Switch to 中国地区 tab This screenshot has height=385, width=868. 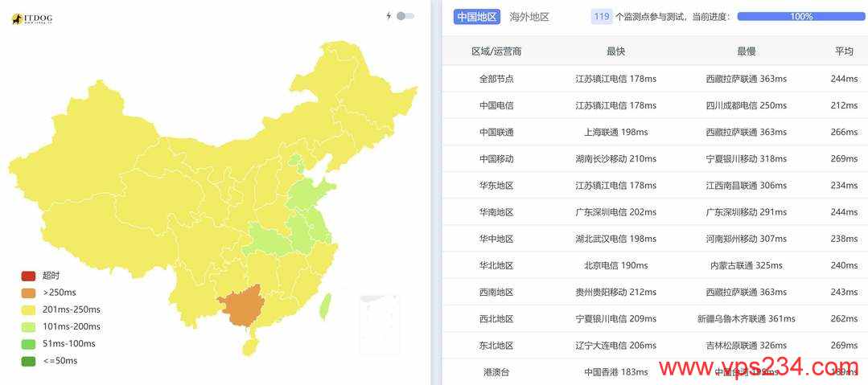point(476,17)
